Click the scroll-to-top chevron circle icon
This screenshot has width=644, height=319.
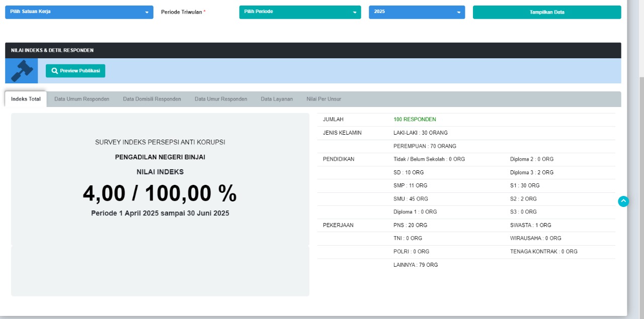(623, 201)
